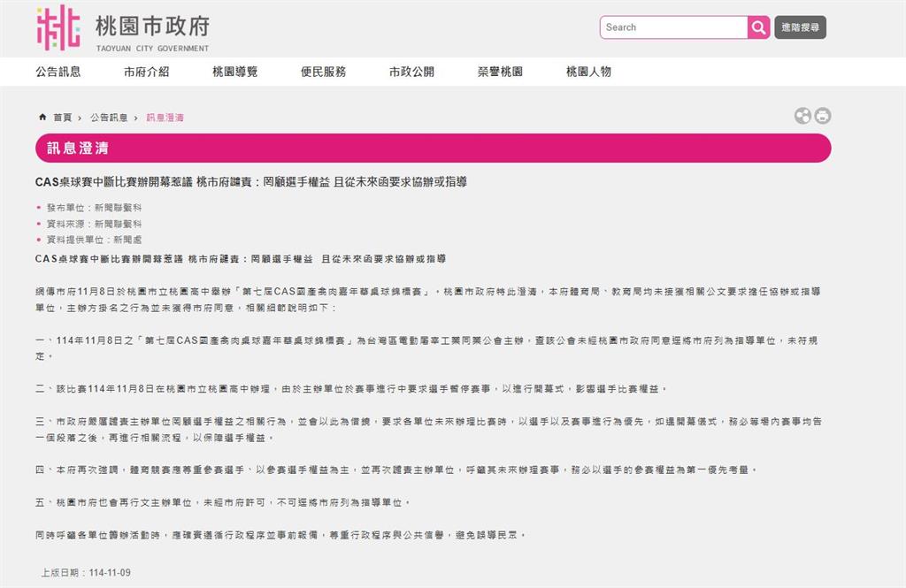Click inside the Search input field
906x588 pixels.
pyautogui.click(x=674, y=27)
